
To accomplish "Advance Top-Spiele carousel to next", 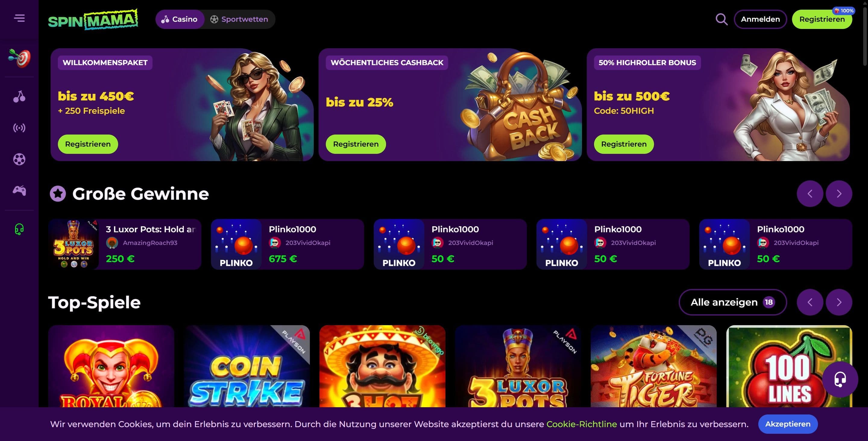I will (839, 302).
